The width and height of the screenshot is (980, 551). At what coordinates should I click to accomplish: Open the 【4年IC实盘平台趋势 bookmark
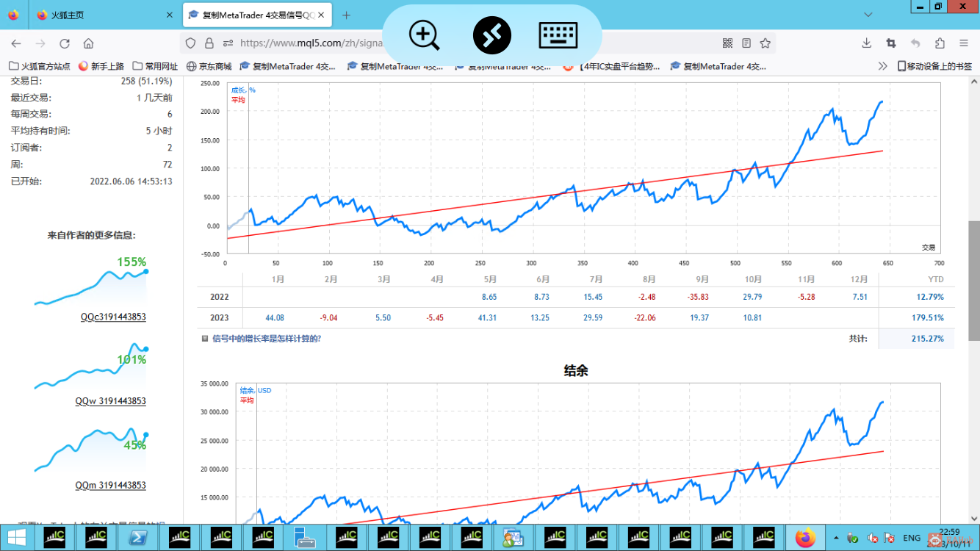coord(611,66)
